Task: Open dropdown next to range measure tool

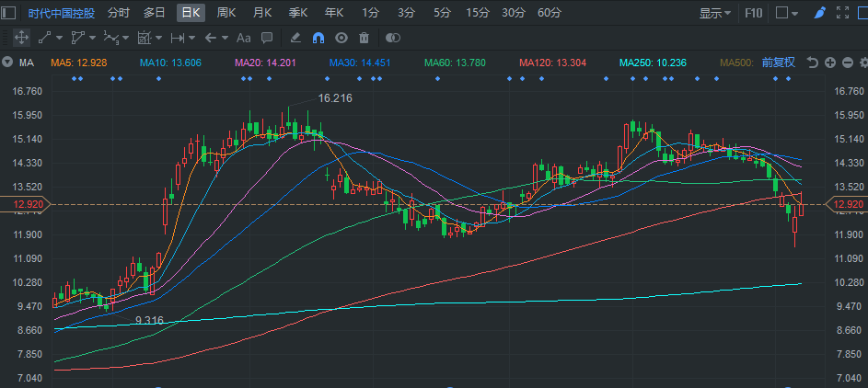Action: [x=191, y=38]
